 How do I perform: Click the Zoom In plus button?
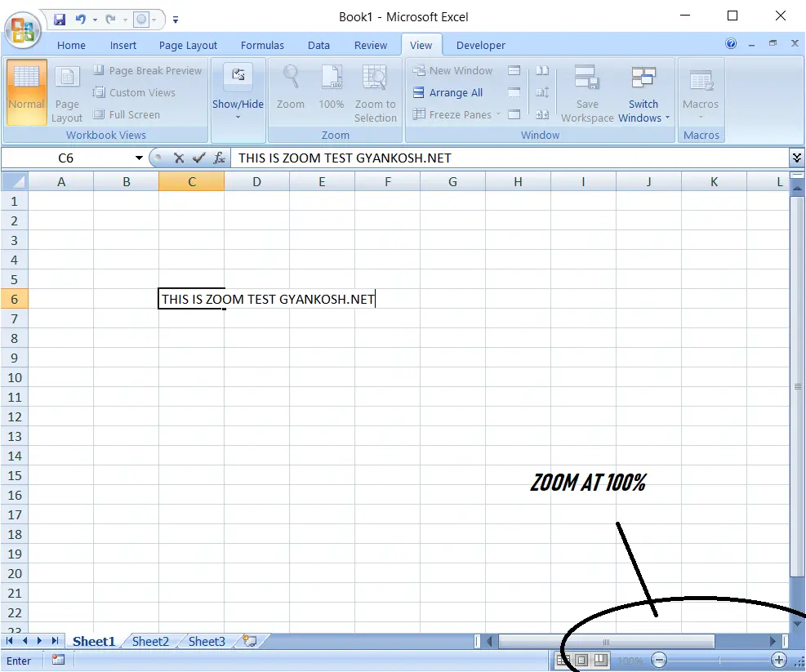click(x=779, y=660)
